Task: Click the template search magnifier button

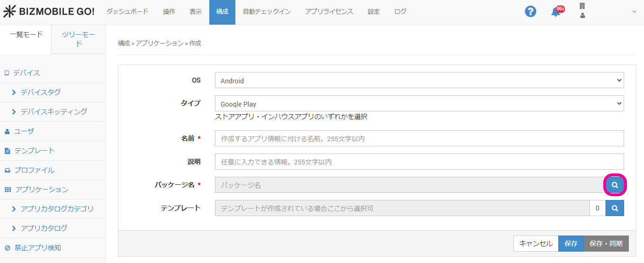Action: coord(615,208)
